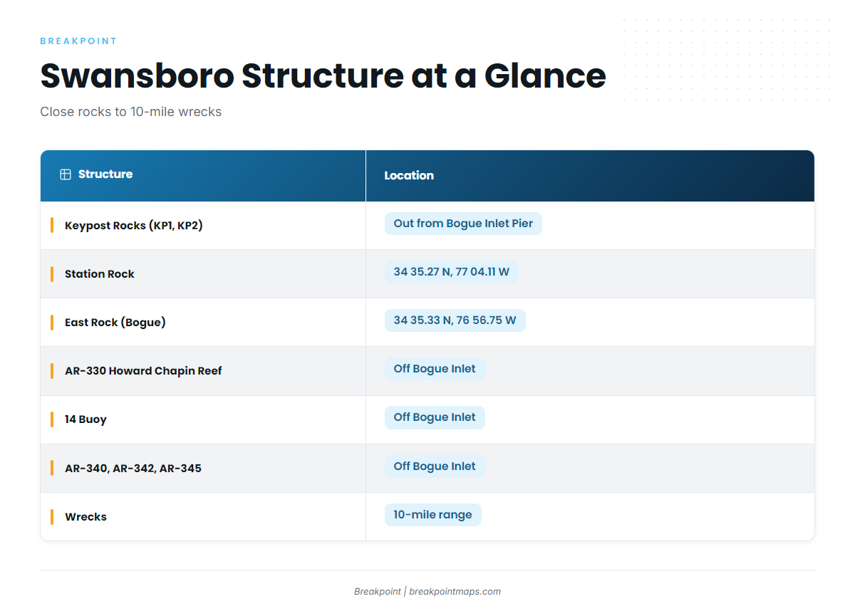
Task: Open the breakpointmaps.com footer text
Action: pos(455,591)
